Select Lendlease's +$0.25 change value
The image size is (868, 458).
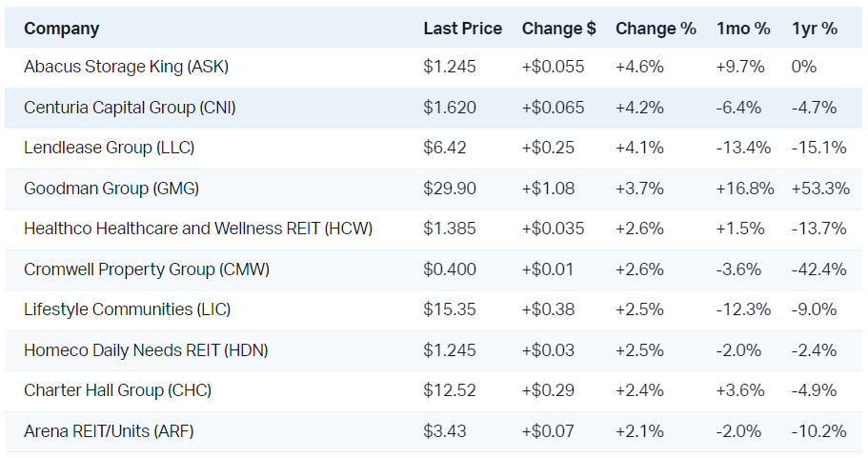(x=548, y=148)
